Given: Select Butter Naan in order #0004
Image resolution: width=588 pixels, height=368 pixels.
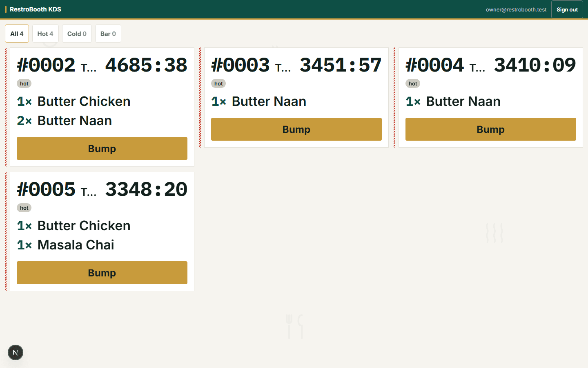Looking at the screenshot, I should (x=463, y=101).
